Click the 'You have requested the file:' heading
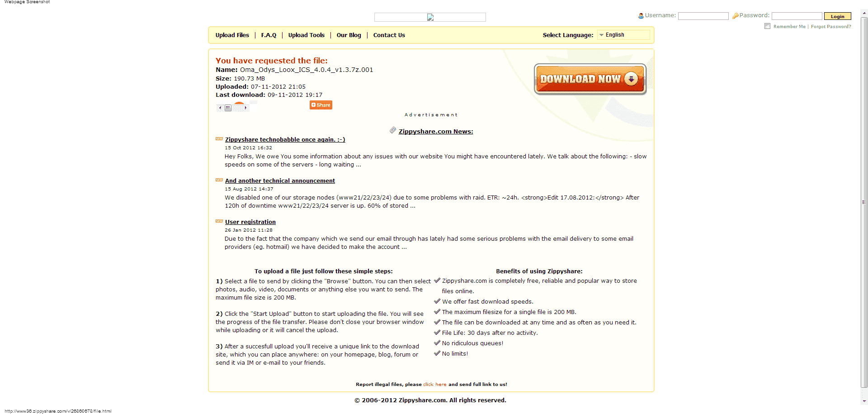The width and height of the screenshot is (868, 414). pyautogui.click(x=272, y=60)
